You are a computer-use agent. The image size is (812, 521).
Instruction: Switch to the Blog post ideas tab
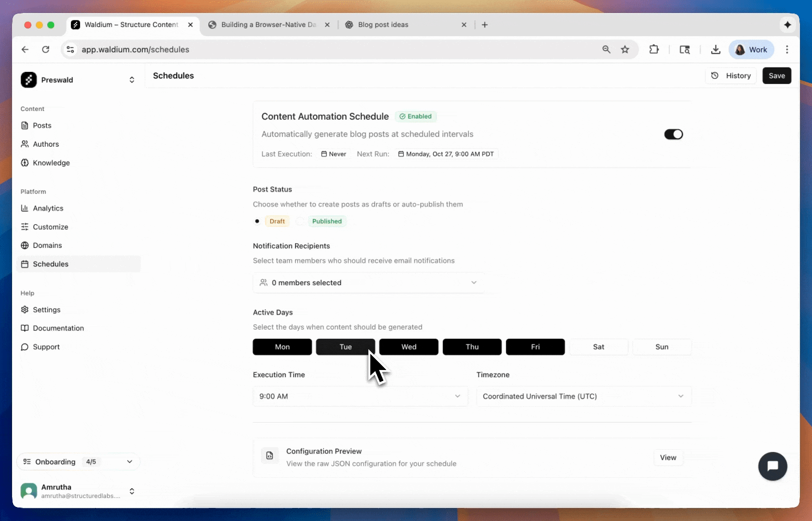383,25
